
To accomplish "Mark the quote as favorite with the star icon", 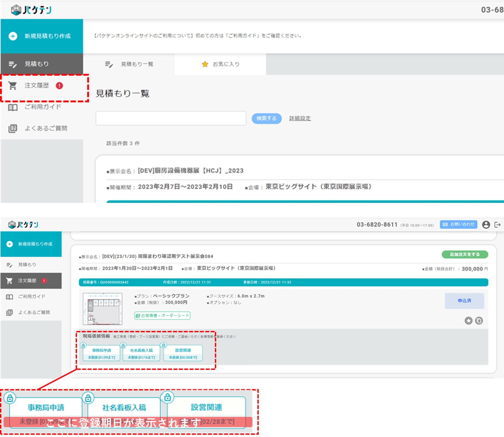I will pos(468,321).
